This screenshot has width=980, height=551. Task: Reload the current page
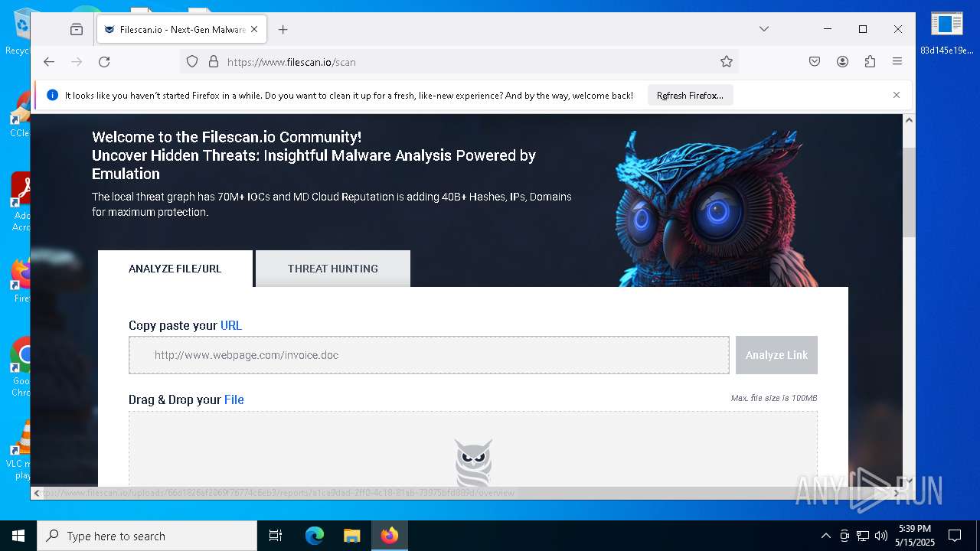tap(104, 62)
